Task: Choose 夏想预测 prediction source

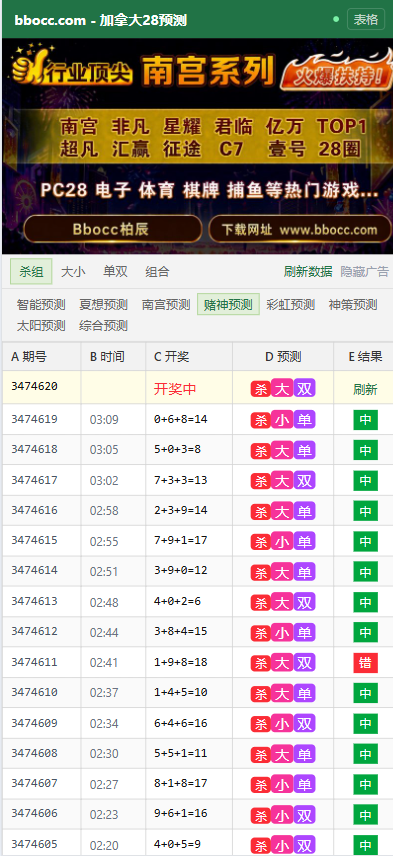Action: click(103, 304)
